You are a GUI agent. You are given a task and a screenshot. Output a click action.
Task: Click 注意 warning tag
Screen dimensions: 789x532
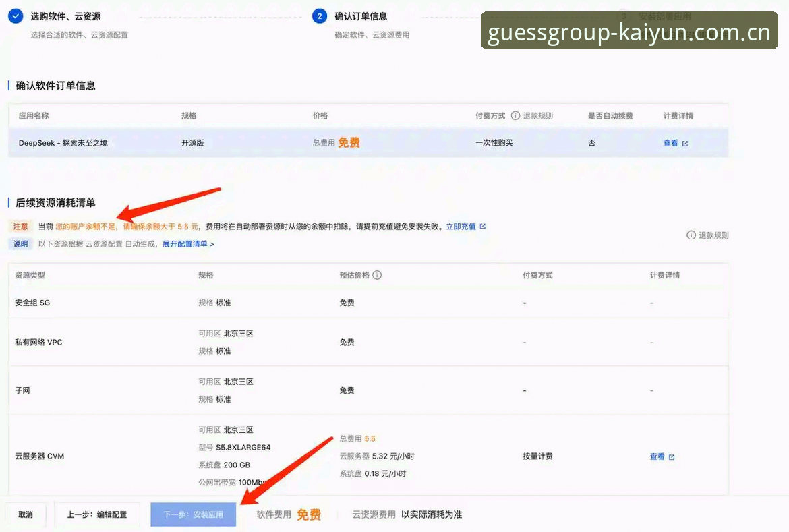pos(21,227)
